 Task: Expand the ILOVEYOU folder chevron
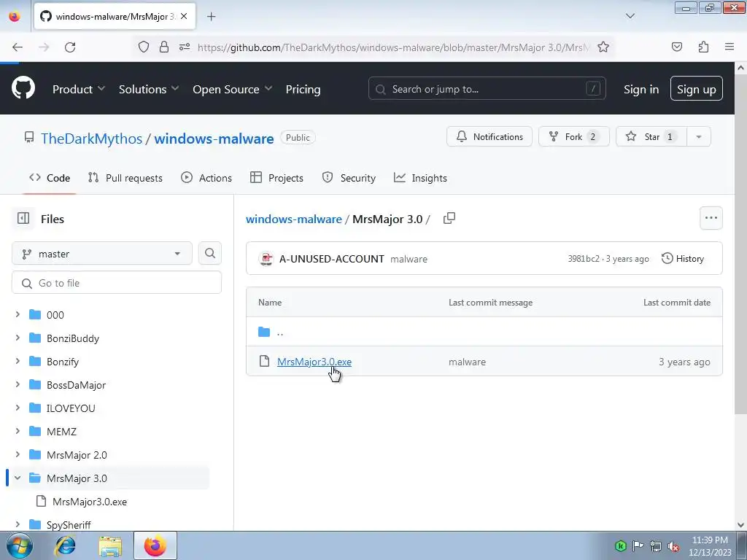[x=18, y=408]
